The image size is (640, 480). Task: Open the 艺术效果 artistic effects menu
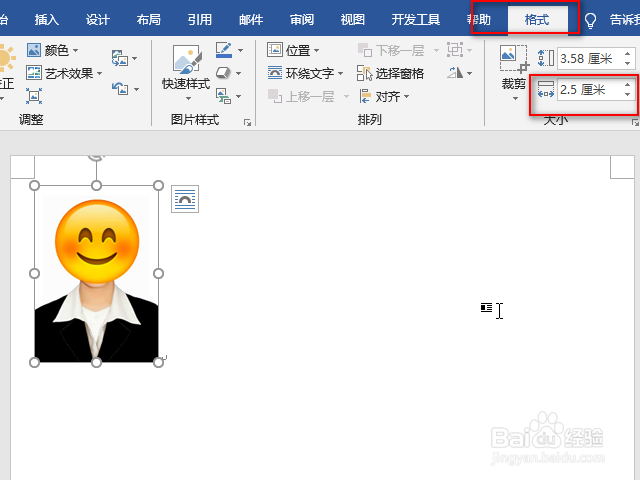click(64, 73)
